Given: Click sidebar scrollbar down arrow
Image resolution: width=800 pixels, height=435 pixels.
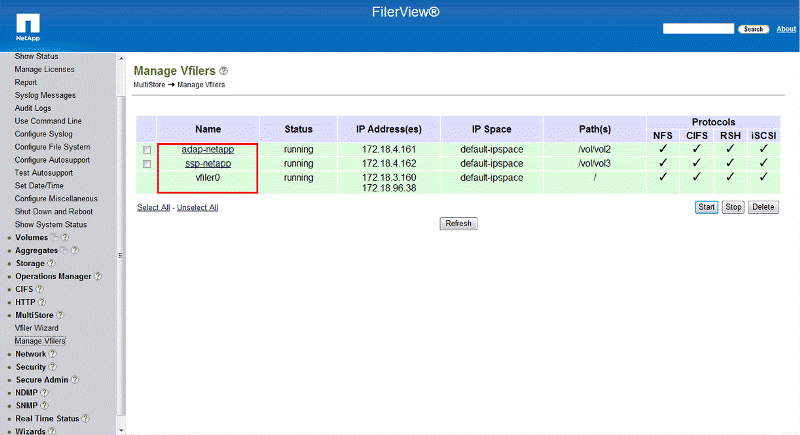Looking at the screenshot, I should pos(121,431).
